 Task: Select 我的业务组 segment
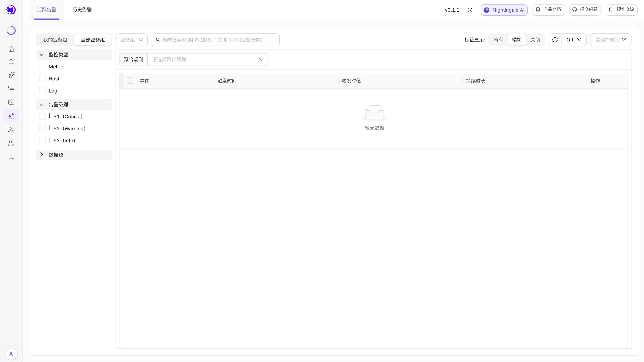click(x=55, y=40)
